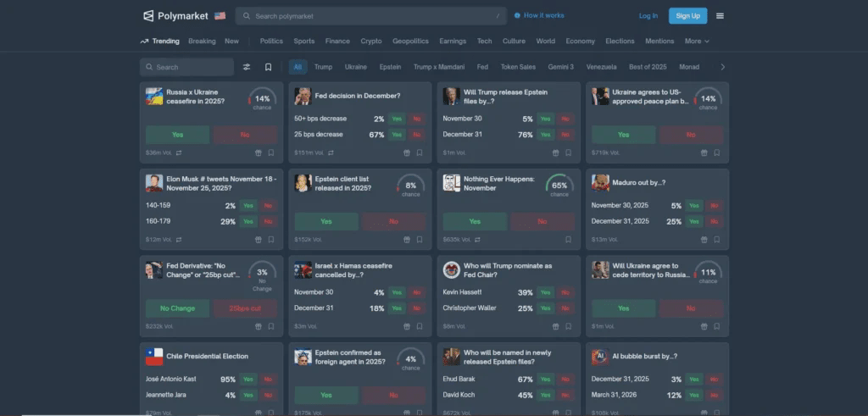Focus the Search polymarket input field

tap(371, 16)
